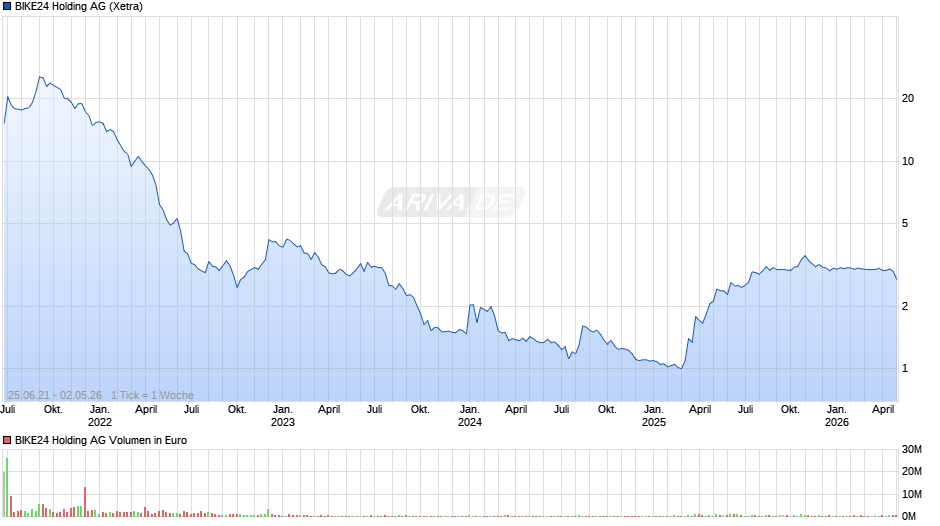The image size is (940, 526).
Task: Click the 'Jan. 2022' axis label
Action: tap(100, 416)
